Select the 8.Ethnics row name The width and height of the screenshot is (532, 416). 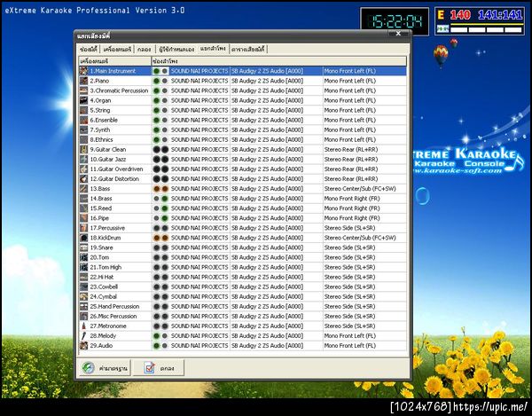click(101, 140)
